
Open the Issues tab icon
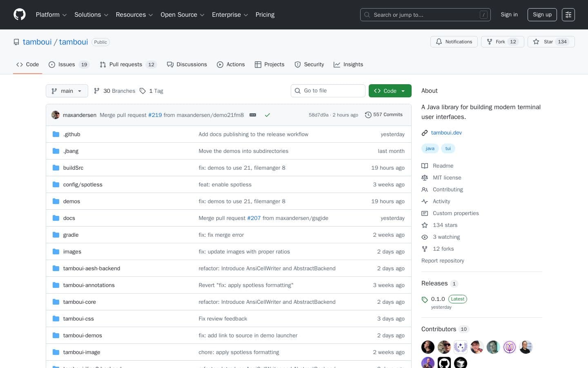click(x=52, y=65)
